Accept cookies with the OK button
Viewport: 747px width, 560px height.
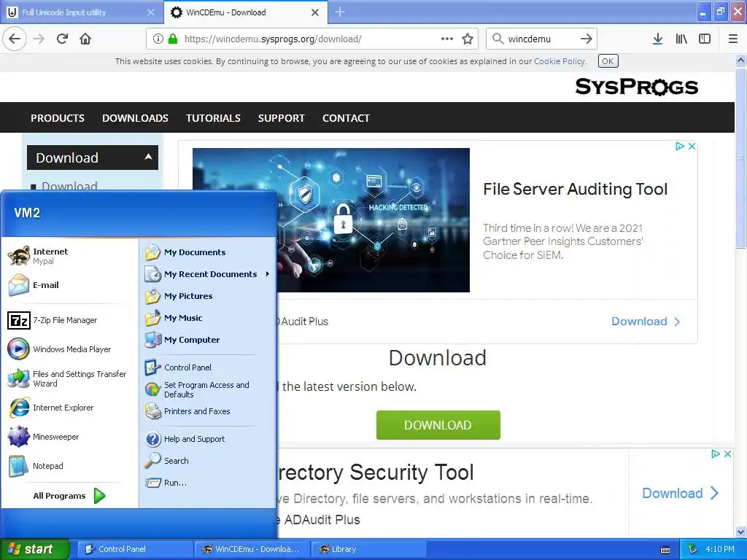pos(608,61)
